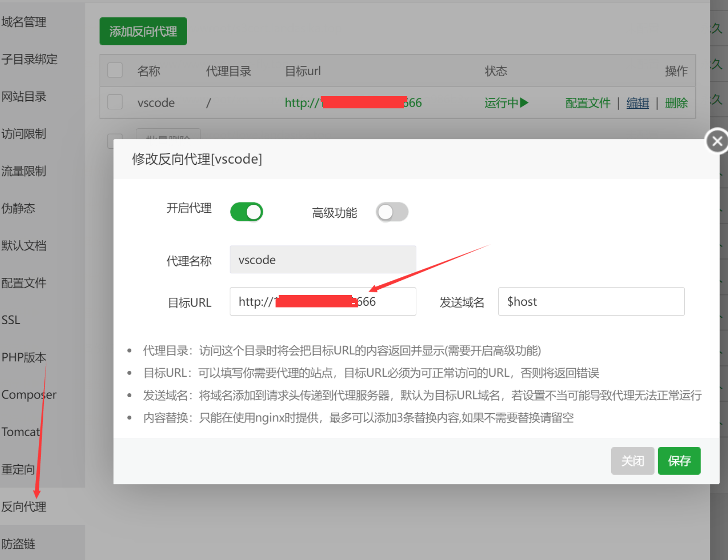
Task: Select 反向代理 in the left sidebar
Action: tap(24, 507)
